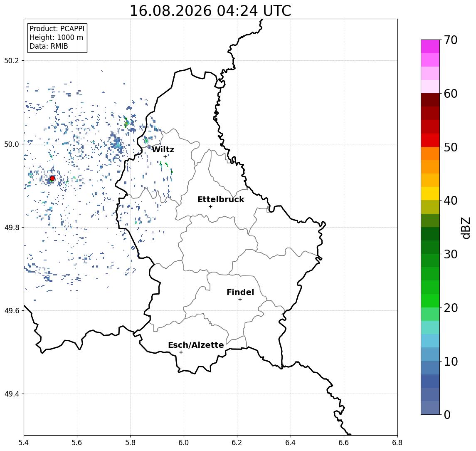The height and width of the screenshot is (451, 476).
Task: Click the Product PCAPPI info box
Action: 57,37
